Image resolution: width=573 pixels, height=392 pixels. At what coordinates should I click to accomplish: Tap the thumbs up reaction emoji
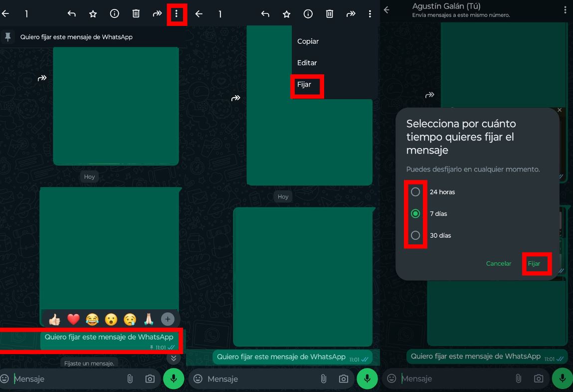click(54, 319)
